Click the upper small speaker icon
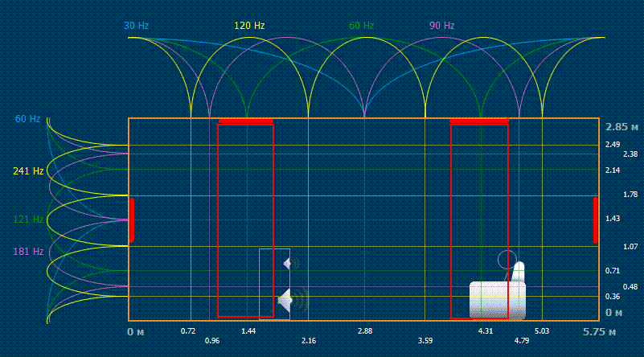This screenshot has height=357, width=644. click(x=287, y=263)
